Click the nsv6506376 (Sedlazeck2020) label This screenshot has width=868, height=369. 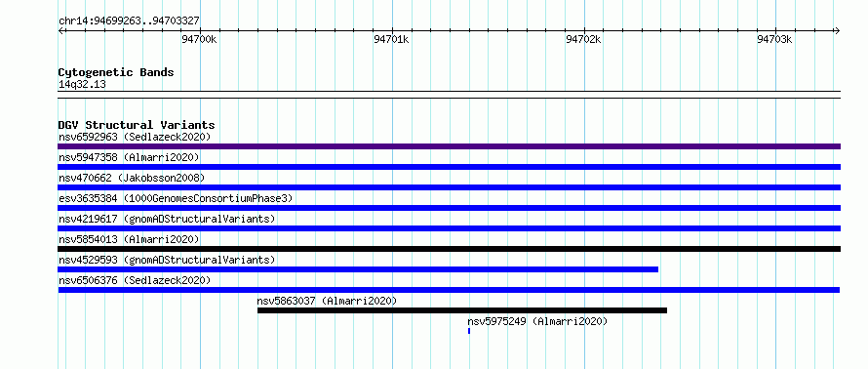pos(135,280)
